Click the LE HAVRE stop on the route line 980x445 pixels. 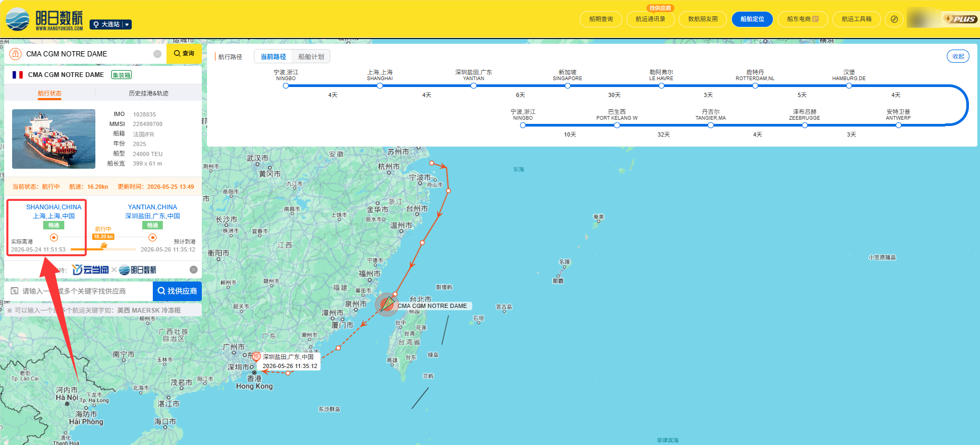[x=661, y=85]
